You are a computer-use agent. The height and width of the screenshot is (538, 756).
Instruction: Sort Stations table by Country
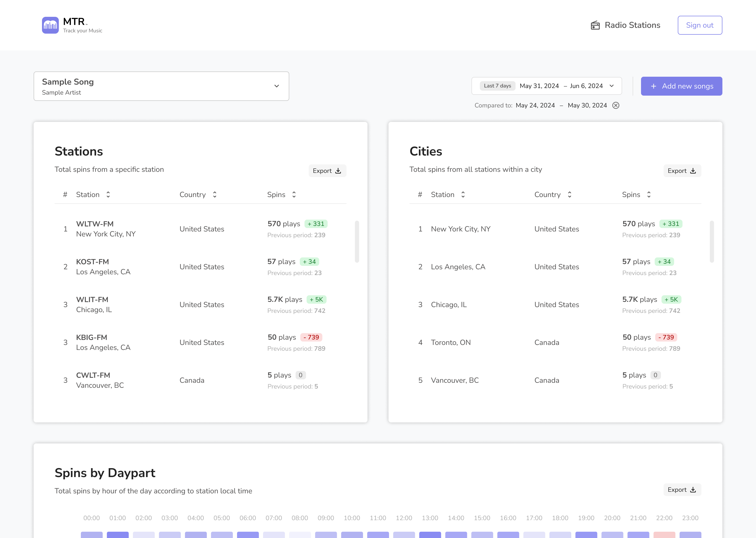[214, 195]
